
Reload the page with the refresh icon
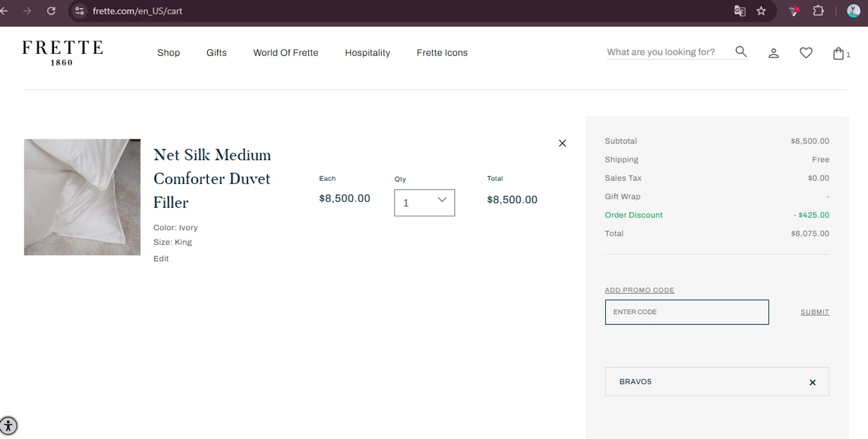51,11
